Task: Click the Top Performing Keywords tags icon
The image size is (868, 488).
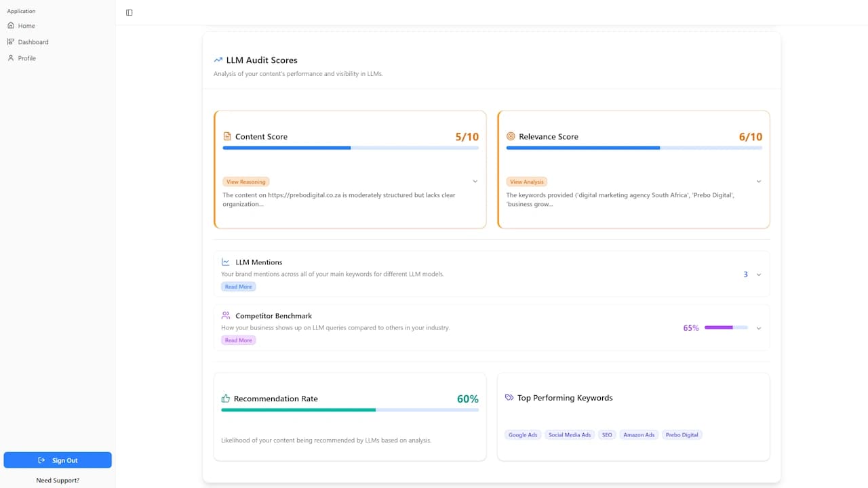Action: pyautogui.click(x=507, y=398)
